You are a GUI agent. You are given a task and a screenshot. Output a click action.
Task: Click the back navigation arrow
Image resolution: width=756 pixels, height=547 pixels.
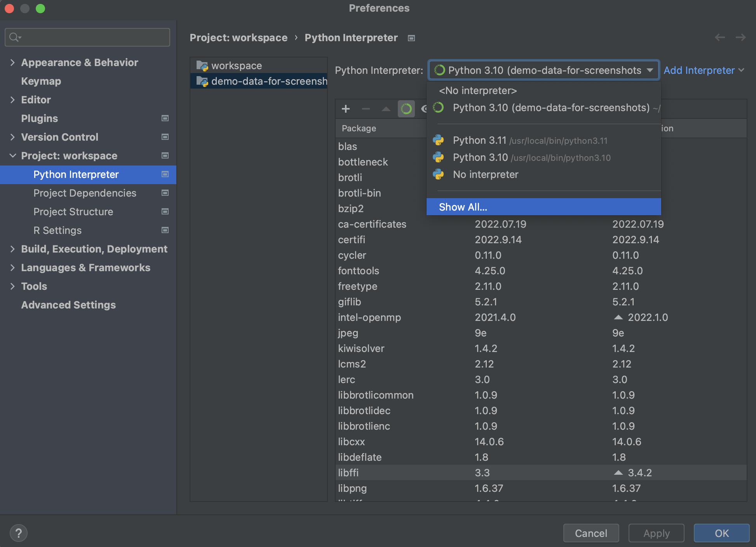(x=719, y=37)
